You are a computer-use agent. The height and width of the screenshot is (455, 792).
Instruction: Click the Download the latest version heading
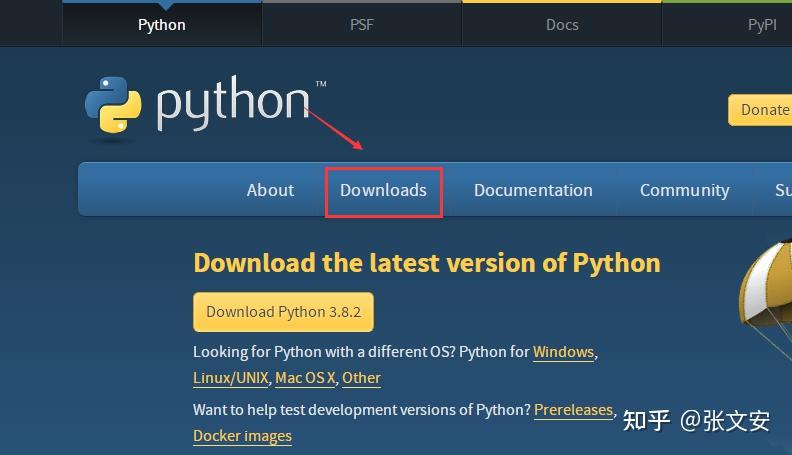(427, 263)
